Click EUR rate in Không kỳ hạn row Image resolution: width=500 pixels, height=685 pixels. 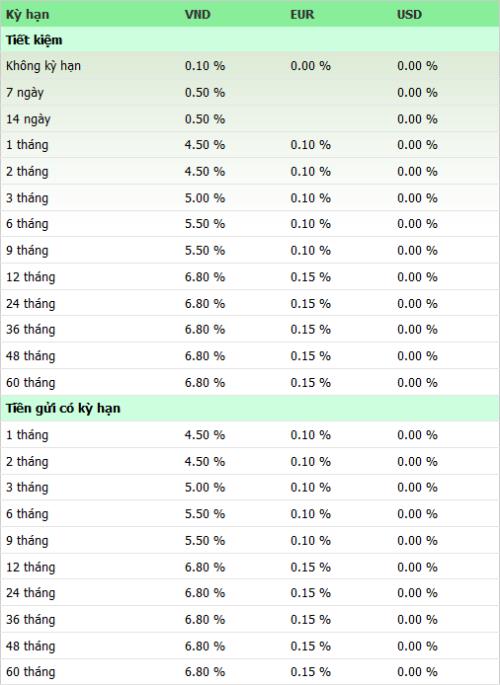310,66
